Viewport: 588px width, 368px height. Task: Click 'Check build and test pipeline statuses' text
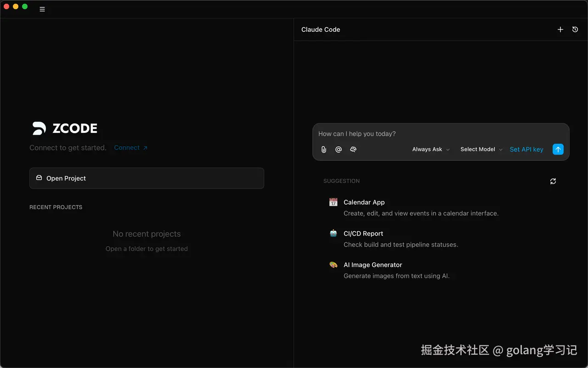(x=401, y=245)
